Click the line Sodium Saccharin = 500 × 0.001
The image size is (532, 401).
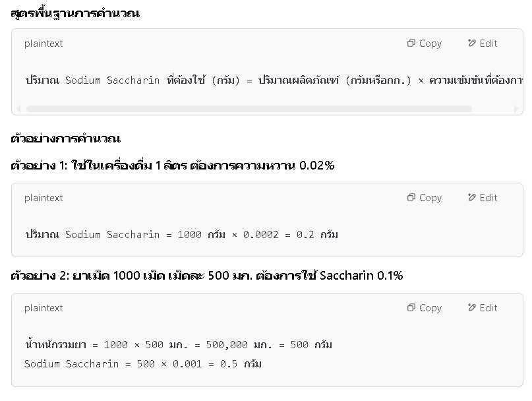pos(143,364)
